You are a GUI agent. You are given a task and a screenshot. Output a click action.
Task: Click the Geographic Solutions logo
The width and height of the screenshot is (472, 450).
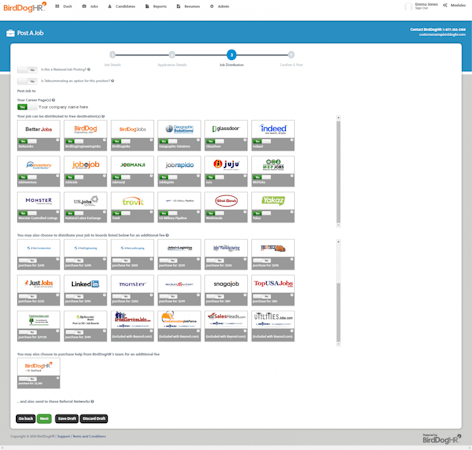[x=179, y=129]
